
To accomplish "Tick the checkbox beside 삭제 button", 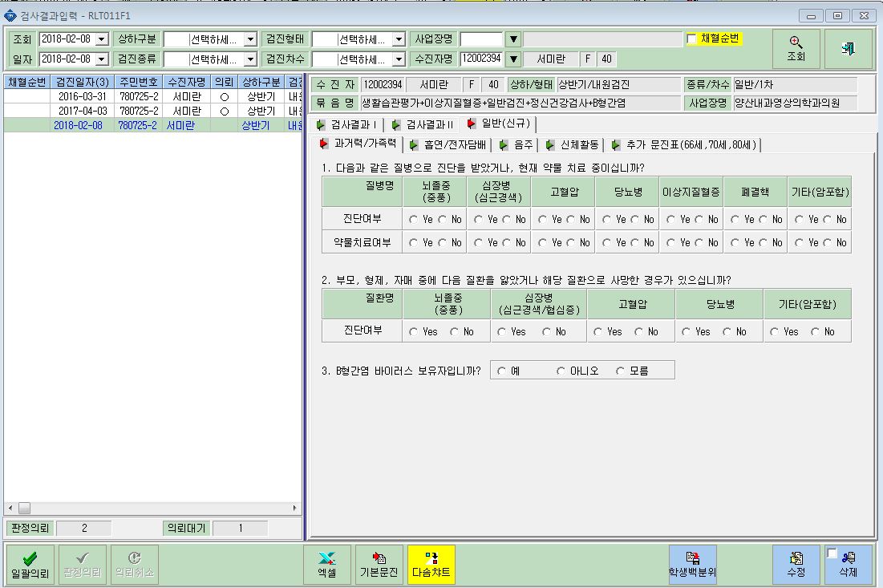I will click(832, 553).
